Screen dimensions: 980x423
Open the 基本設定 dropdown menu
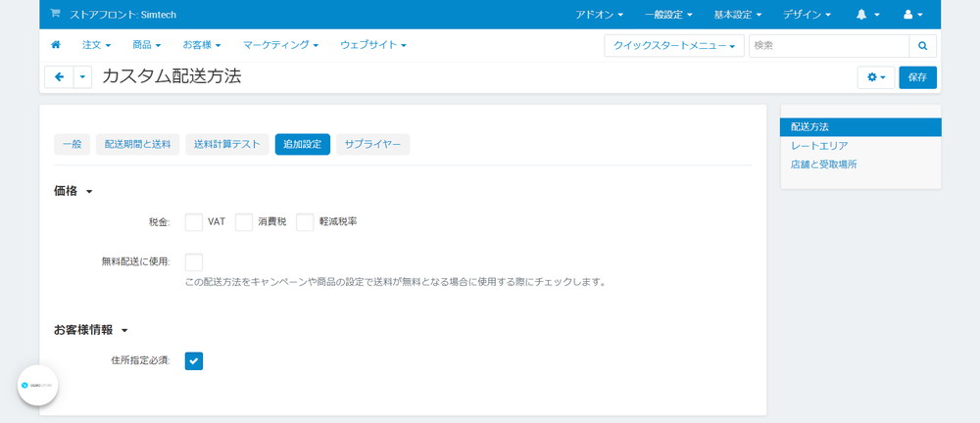(738, 15)
